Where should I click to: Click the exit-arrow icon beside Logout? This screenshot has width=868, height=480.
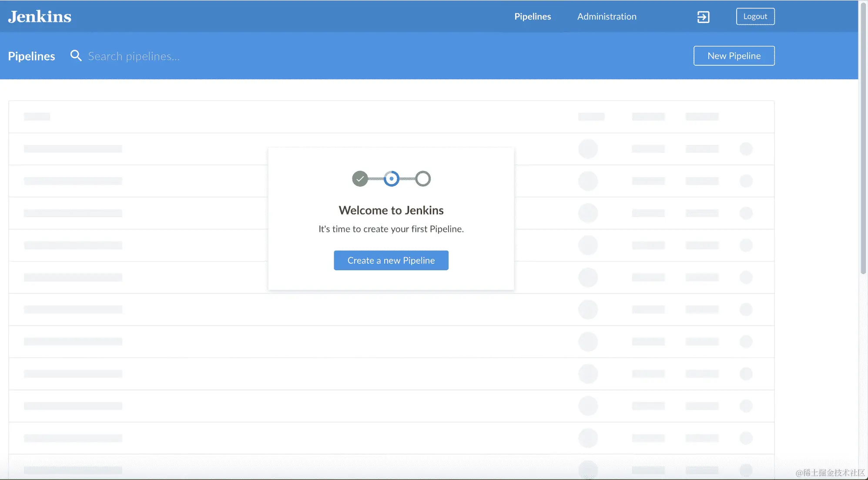click(703, 17)
